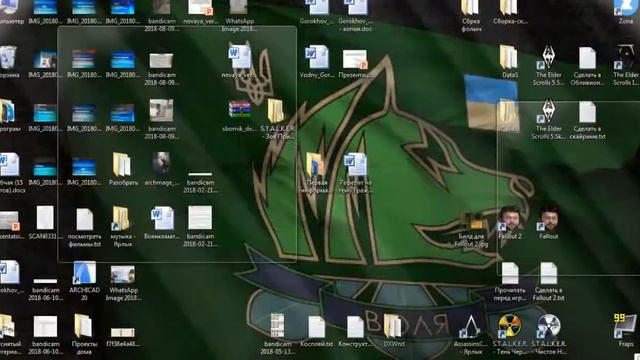Select the Zona shortcut
640x360 pixels.
[625, 12]
